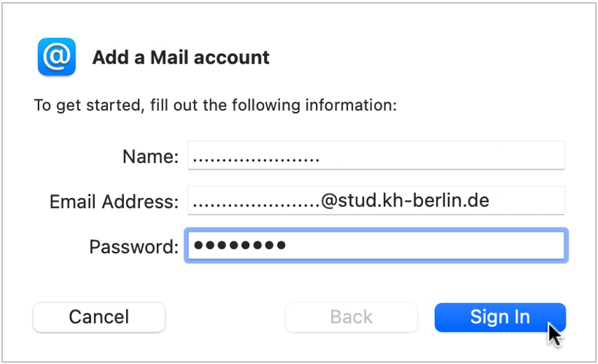
Task: Focus the Name input field
Action: 376,155
